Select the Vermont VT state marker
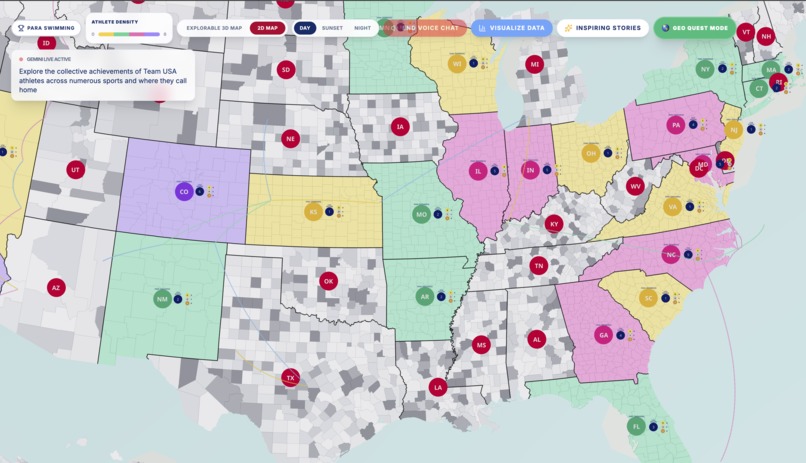Image resolution: width=806 pixels, height=463 pixels. pyautogui.click(x=746, y=32)
